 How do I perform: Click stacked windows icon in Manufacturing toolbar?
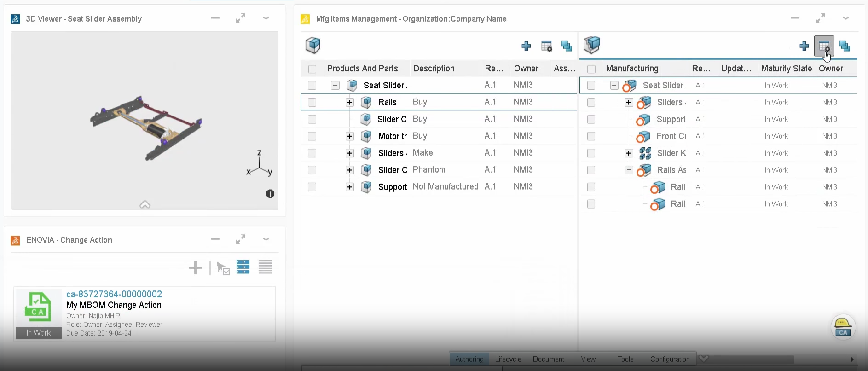[x=844, y=46]
